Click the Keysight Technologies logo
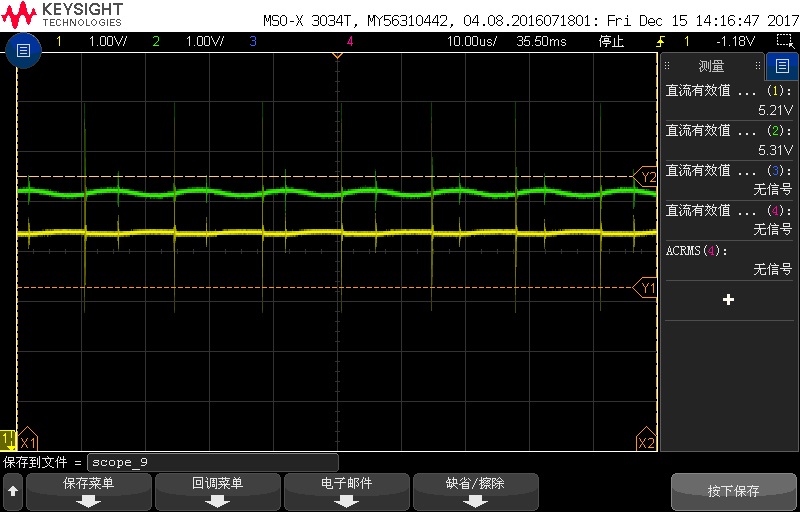Viewport: 800px width, 512px height. (62, 15)
